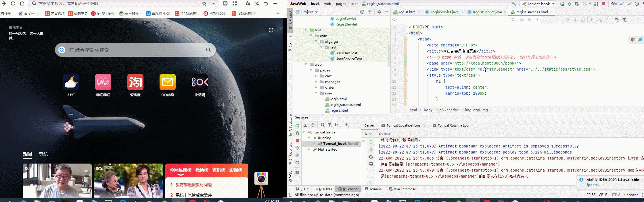This screenshot has height=202, width=644.
Task: Collapse the Tomcat Server node
Action: 304,132
